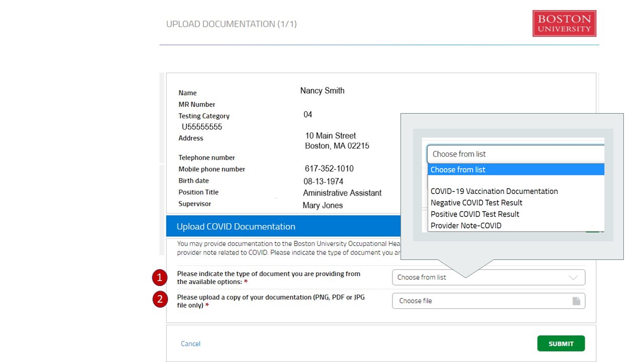Click the chevron arrow of document type dropdown
This screenshot has height=362, width=644.
pos(573,278)
